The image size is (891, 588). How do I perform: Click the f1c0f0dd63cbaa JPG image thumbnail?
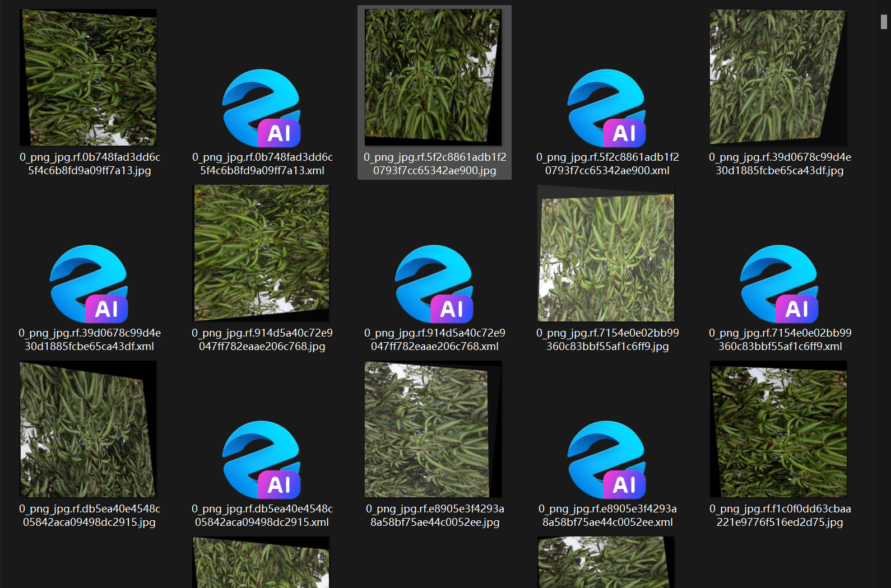[x=778, y=430]
